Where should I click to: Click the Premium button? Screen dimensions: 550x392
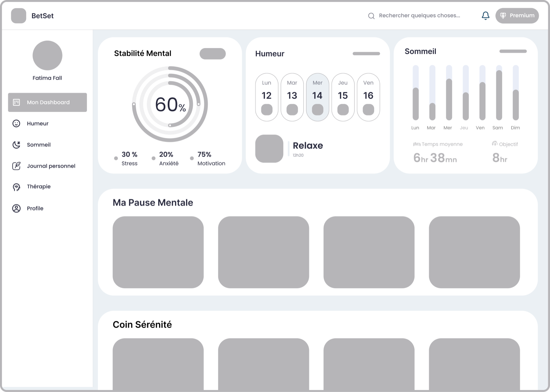(517, 16)
